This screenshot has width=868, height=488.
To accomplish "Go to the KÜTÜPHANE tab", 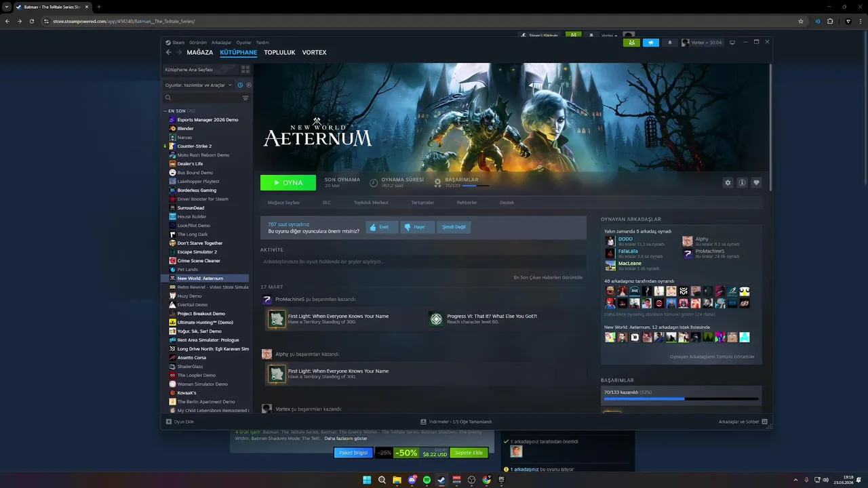I will 239,52.
